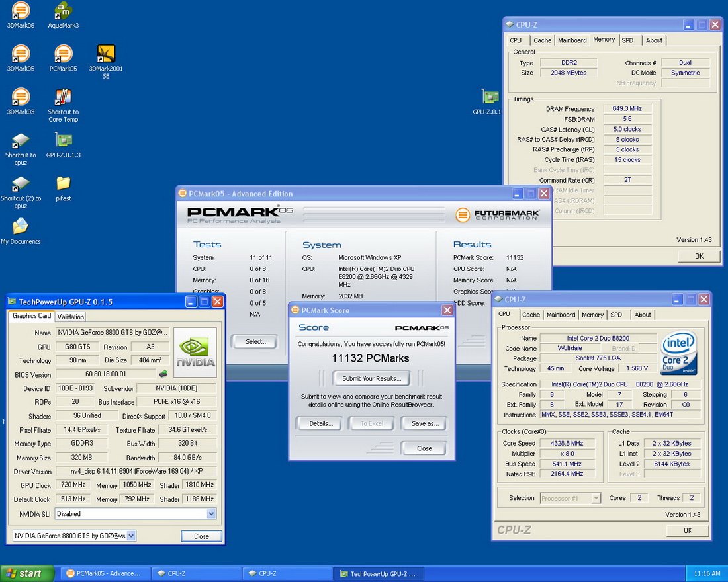Click the Futuremark logo in PCMark05

pos(498,215)
